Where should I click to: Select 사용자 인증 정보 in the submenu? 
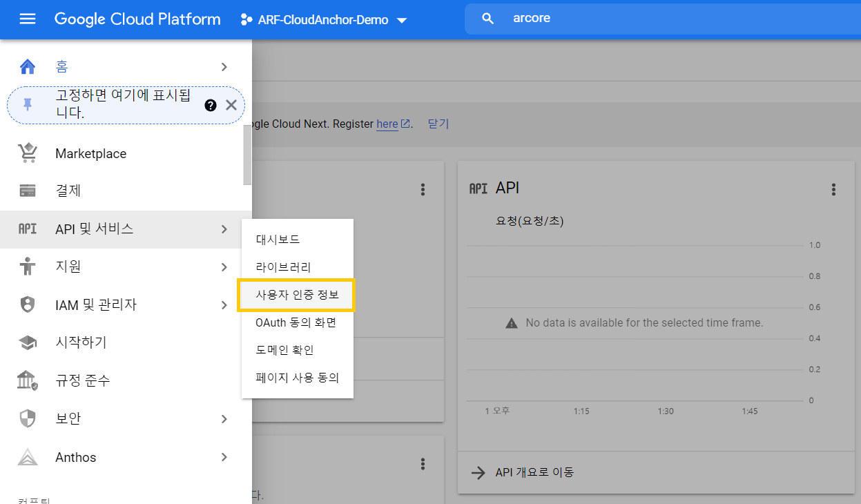point(298,295)
